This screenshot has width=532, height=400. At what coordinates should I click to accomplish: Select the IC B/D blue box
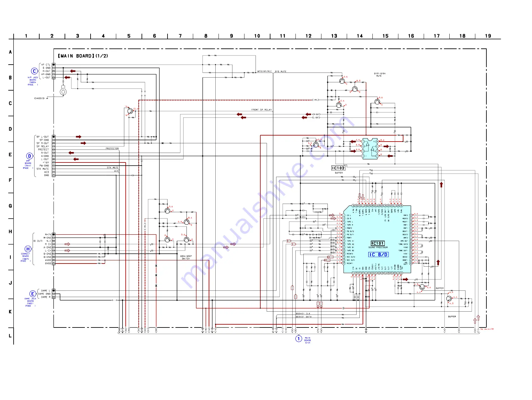click(x=378, y=255)
